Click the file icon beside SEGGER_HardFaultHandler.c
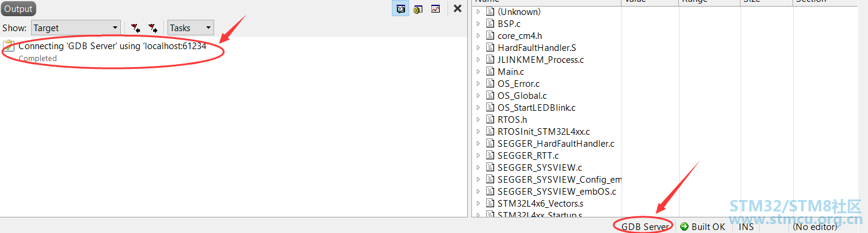Viewport: 868px width, 233px height. (x=490, y=143)
